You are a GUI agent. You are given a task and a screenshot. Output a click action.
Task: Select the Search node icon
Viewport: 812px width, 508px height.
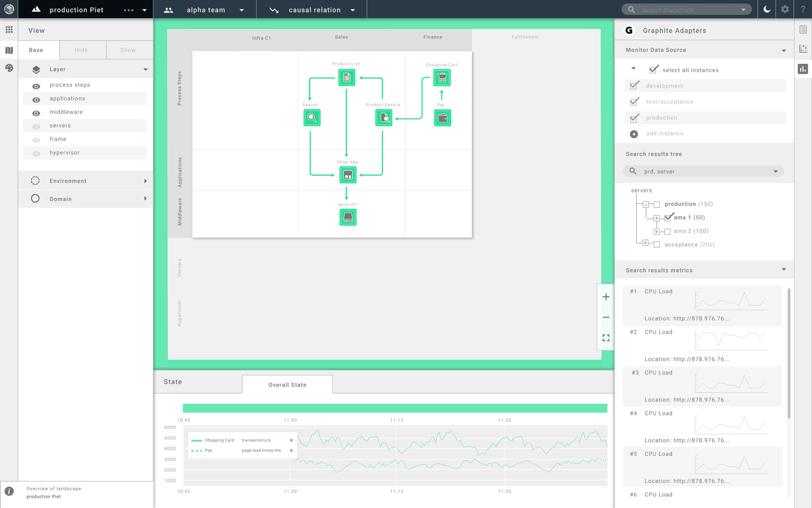click(x=312, y=118)
